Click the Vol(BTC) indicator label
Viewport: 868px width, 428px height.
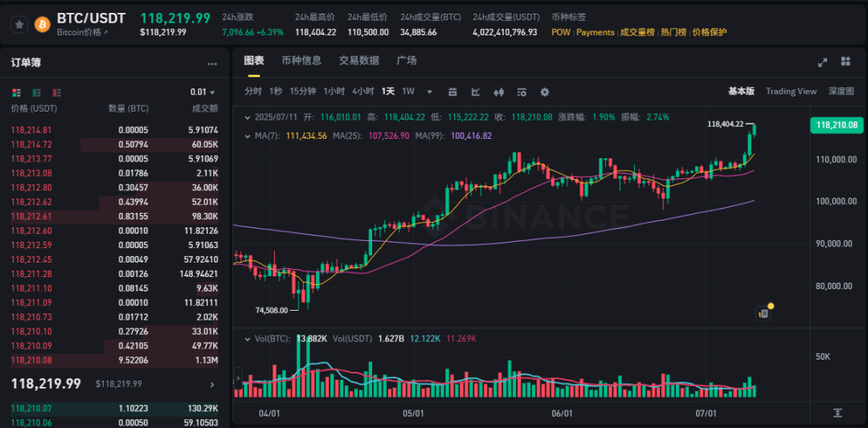[x=273, y=338]
